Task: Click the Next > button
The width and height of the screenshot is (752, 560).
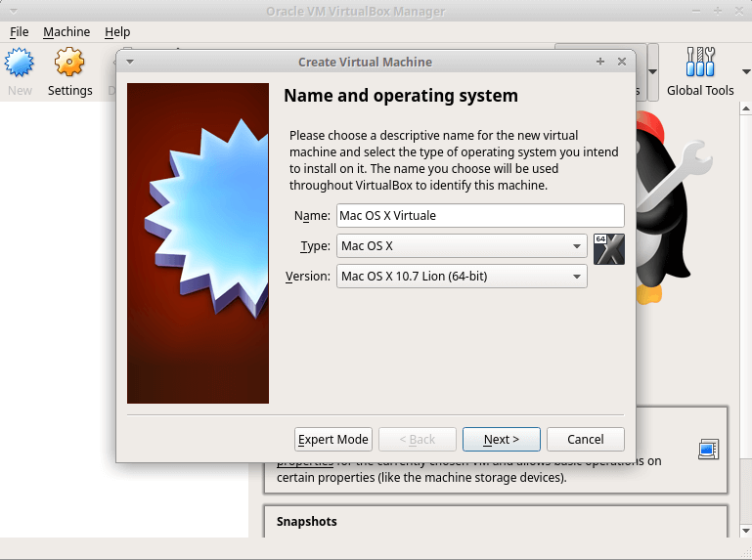Action: (x=502, y=439)
